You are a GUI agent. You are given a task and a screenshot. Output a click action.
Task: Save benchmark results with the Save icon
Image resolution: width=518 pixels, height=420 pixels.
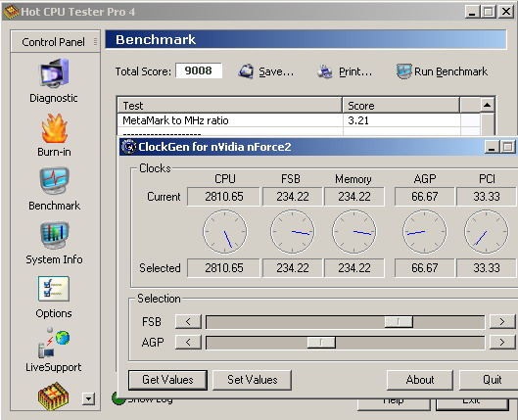[246, 71]
